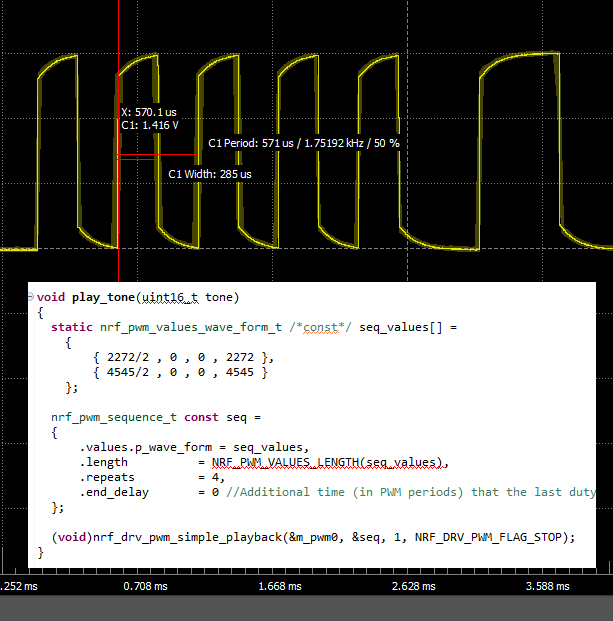Click the 'C1 Period: 571 us' measurement label
The image size is (613, 621).
pos(304,143)
